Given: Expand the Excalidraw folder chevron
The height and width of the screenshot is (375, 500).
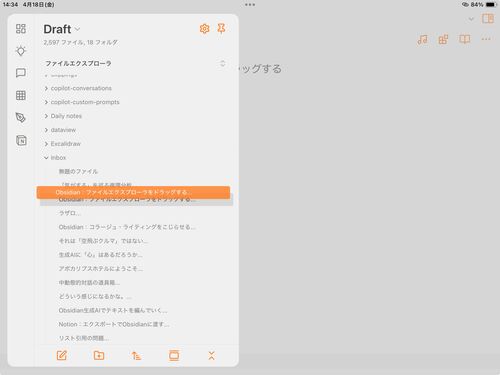Looking at the screenshot, I should point(46,144).
